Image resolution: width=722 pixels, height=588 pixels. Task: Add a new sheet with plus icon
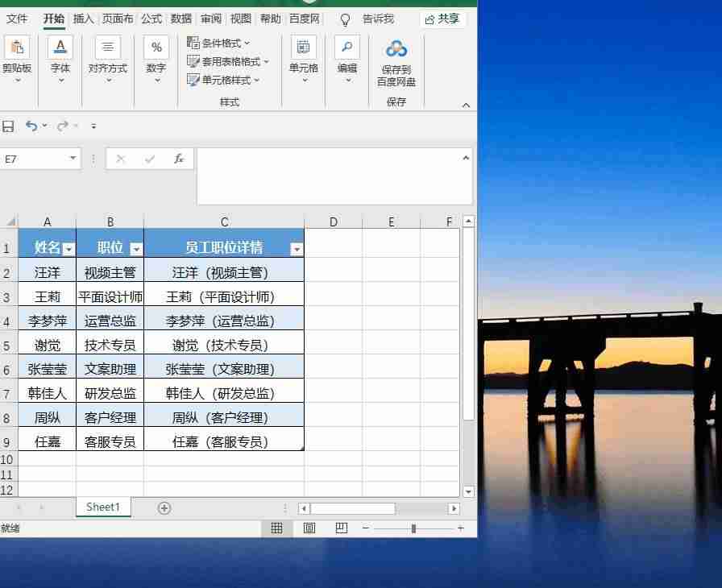pos(164,508)
